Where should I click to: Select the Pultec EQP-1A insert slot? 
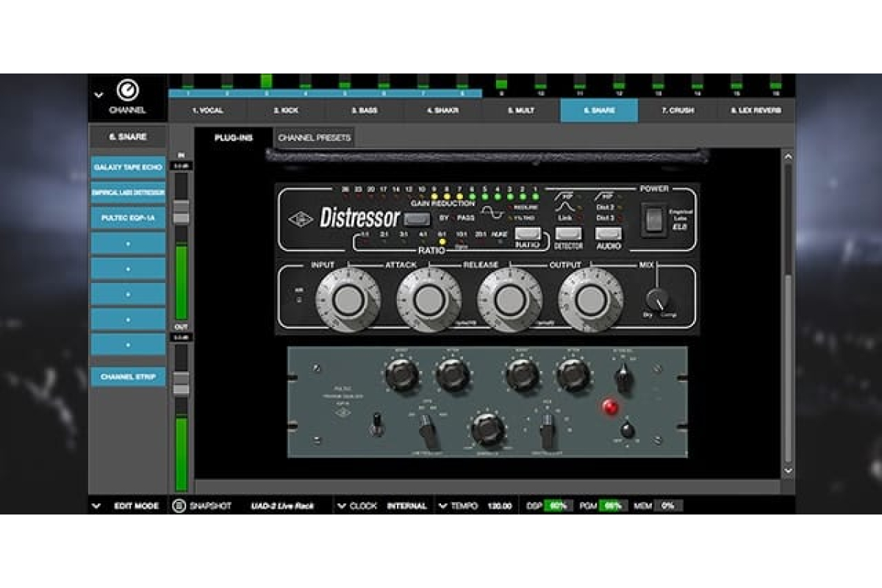click(128, 218)
